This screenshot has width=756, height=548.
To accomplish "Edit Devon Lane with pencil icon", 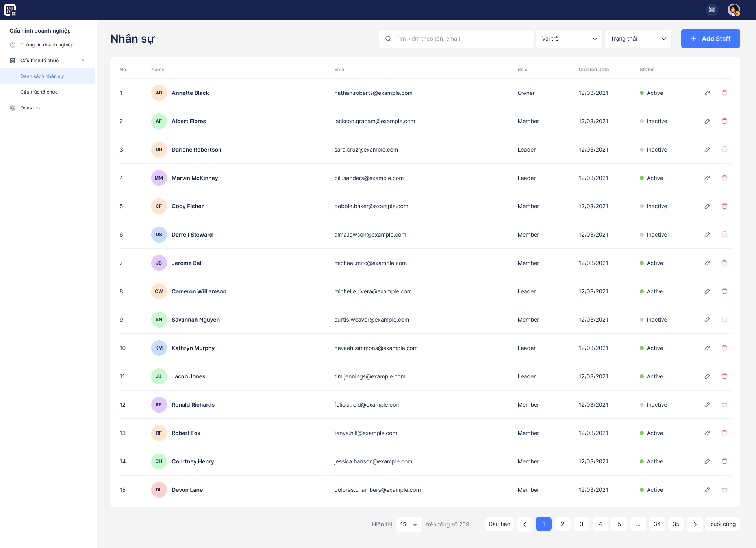I will point(707,490).
